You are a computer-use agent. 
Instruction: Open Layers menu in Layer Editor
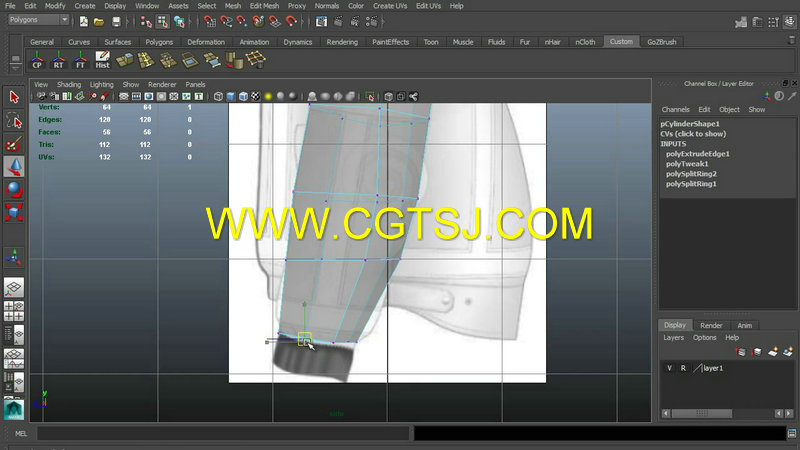(x=673, y=338)
